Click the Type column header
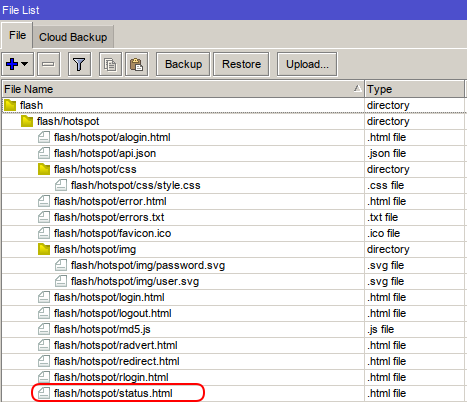467x402 pixels. tap(415, 89)
